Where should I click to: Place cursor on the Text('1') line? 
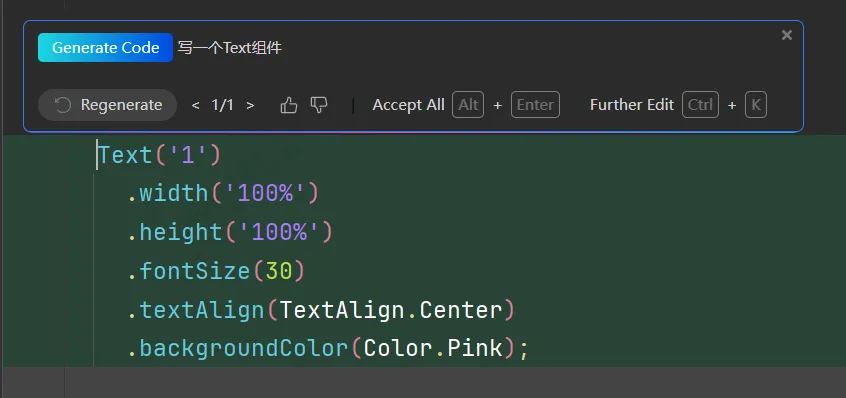pyautogui.click(x=159, y=155)
